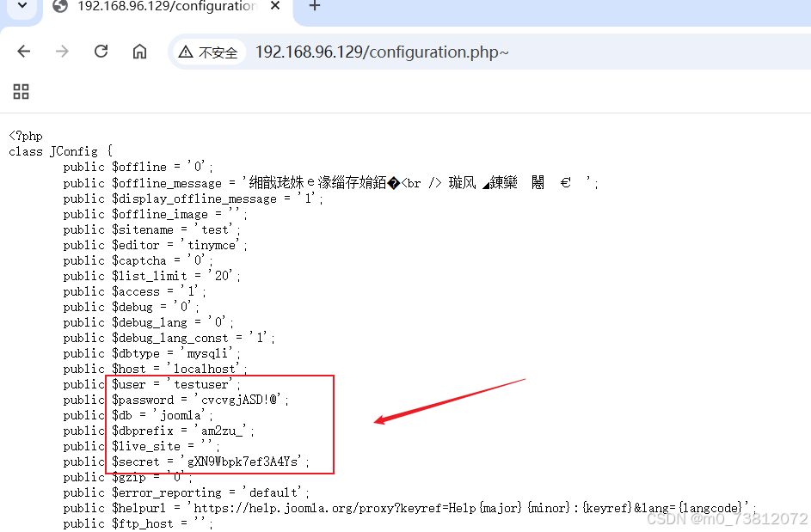The height and width of the screenshot is (532, 811).
Task: Reload the configuration.php~ page
Action: click(x=101, y=52)
